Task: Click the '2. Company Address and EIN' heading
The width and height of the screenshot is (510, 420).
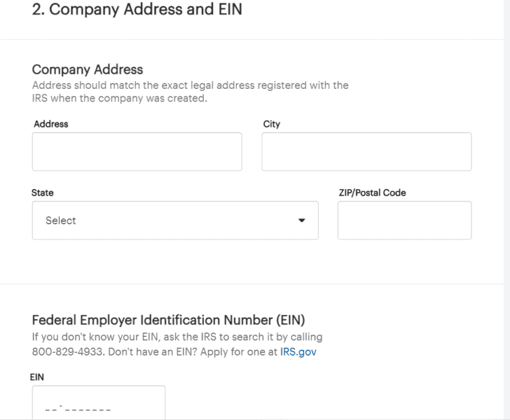Action: 137,11
